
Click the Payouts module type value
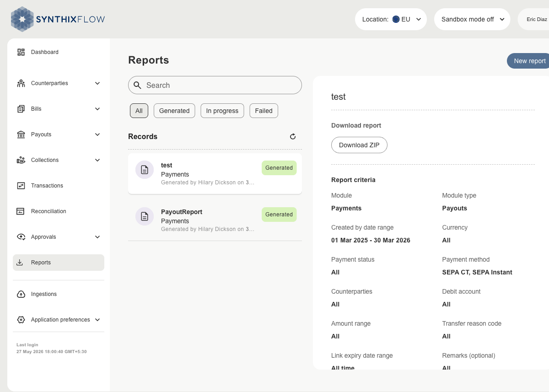tap(455, 208)
